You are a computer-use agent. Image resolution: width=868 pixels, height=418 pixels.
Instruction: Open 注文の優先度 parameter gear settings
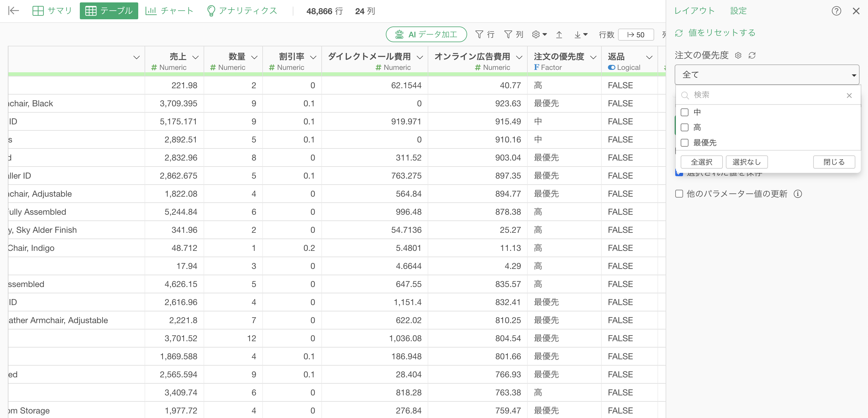[x=738, y=55]
